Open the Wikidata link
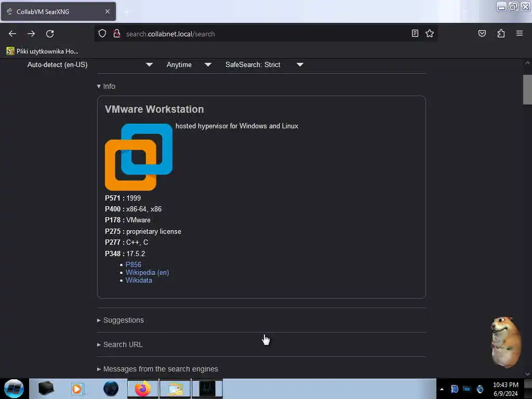This screenshot has height=399, width=532. (x=139, y=280)
